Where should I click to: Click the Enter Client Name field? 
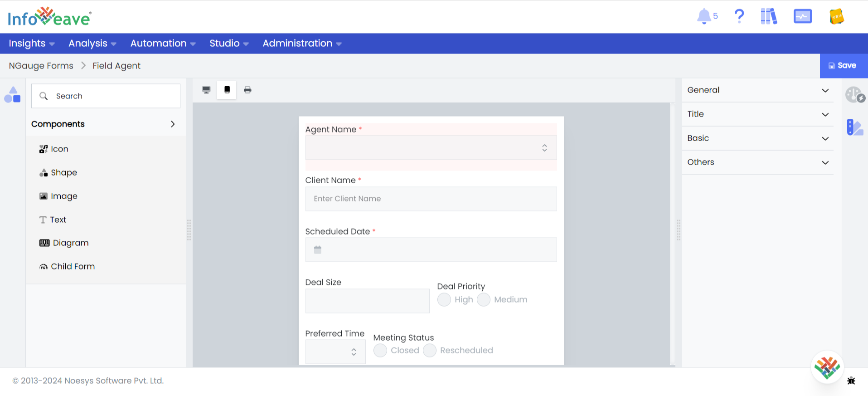point(431,199)
